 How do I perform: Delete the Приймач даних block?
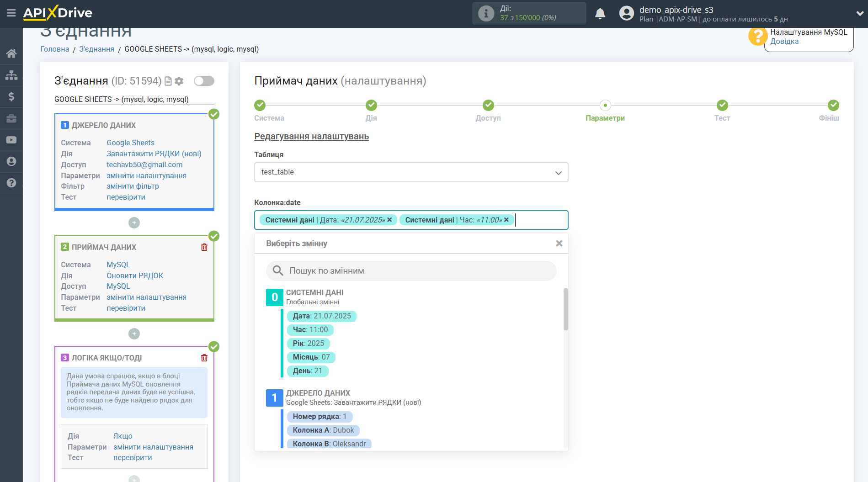[204, 247]
